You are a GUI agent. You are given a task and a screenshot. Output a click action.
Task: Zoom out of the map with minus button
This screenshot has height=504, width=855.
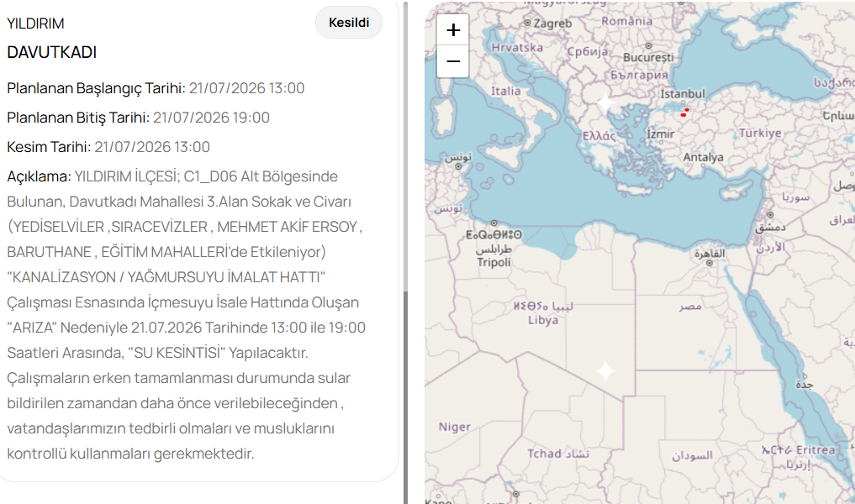coord(452,61)
